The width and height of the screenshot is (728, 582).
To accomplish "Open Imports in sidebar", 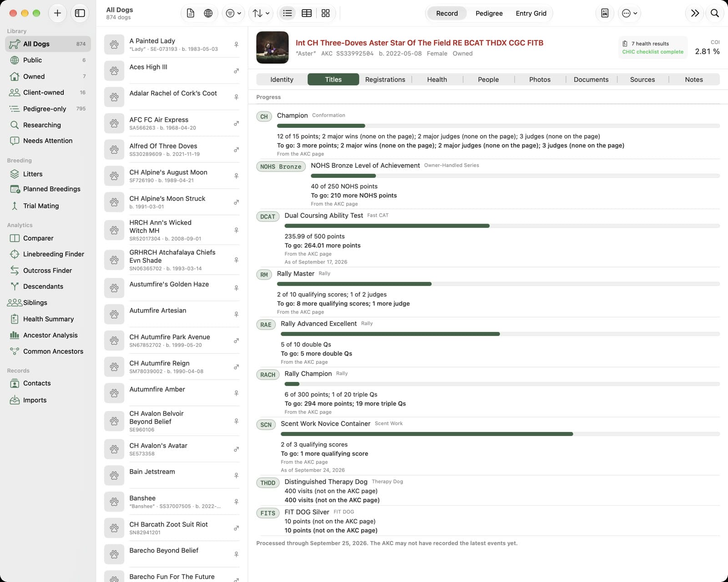I will pos(48,400).
